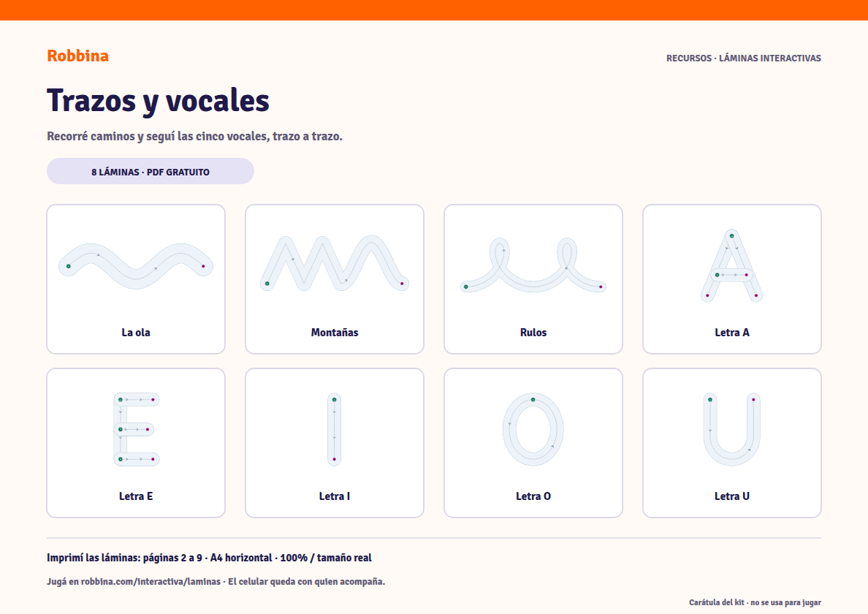The height and width of the screenshot is (614, 868).
Task: Click the 'Letra I' label
Action: tap(335, 496)
